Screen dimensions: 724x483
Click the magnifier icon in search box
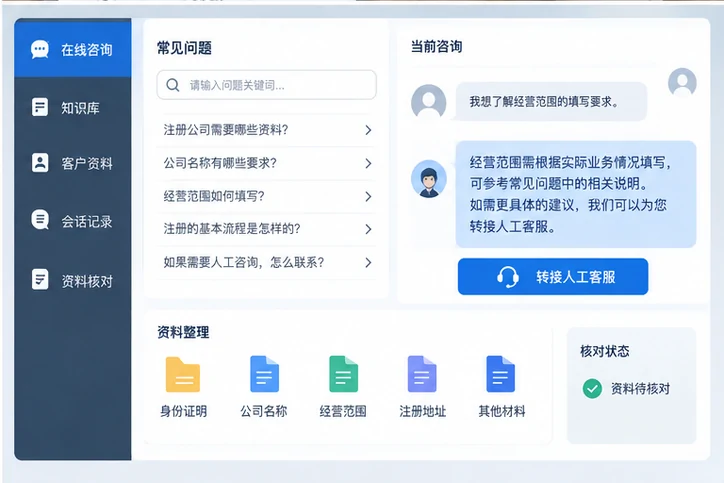point(173,85)
